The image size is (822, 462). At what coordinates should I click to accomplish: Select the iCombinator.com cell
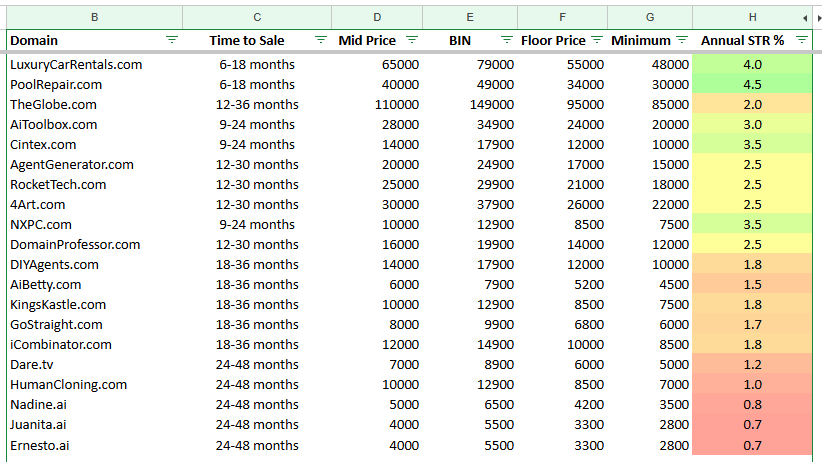[94, 345]
